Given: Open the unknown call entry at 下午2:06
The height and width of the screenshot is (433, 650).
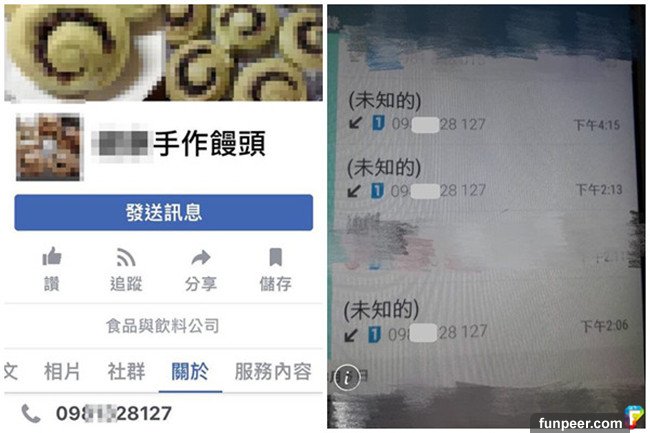Looking at the screenshot, I should pos(485,321).
